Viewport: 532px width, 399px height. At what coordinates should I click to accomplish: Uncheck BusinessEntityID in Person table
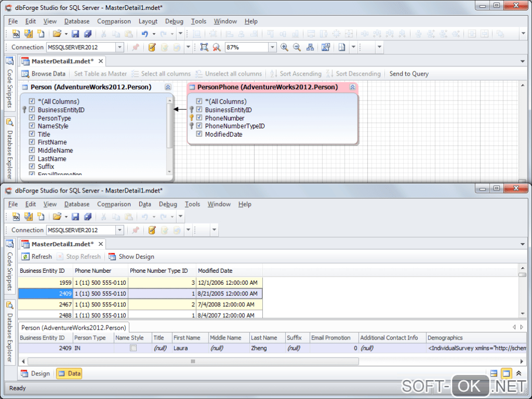point(32,109)
